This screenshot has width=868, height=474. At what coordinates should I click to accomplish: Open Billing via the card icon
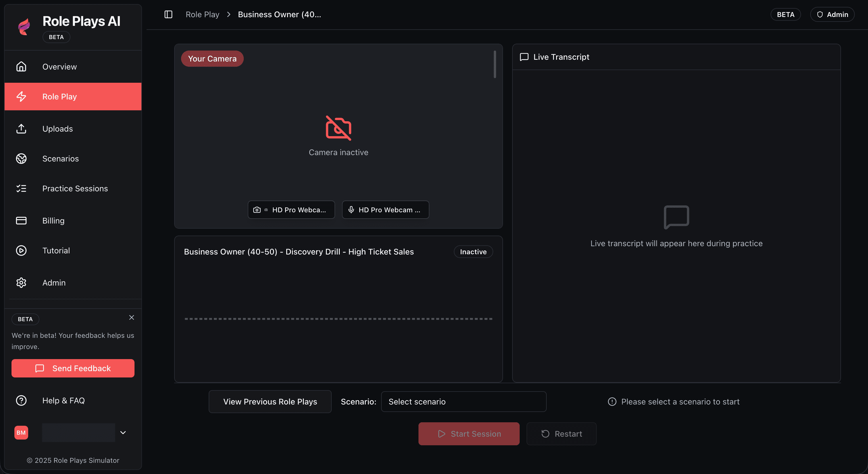tap(21, 221)
